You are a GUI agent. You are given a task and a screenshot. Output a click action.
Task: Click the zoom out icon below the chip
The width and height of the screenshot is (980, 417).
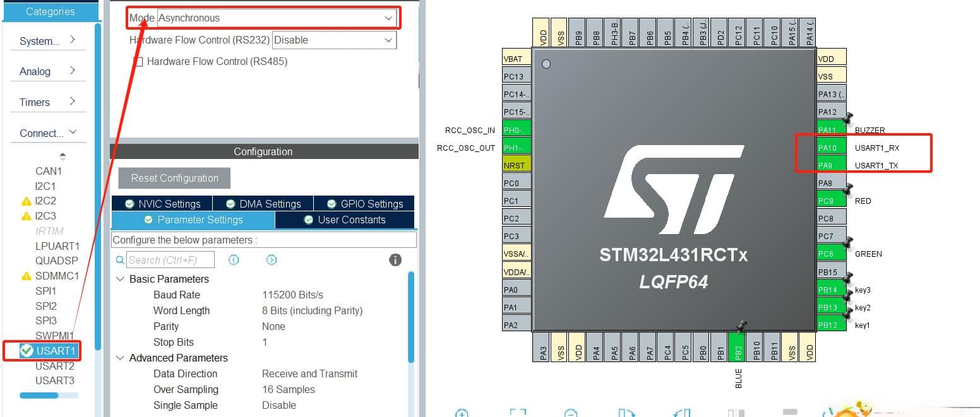570,414
